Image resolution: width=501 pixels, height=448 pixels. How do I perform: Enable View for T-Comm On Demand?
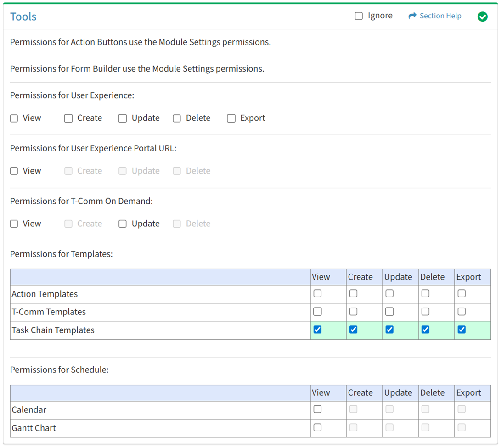coord(14,224)
